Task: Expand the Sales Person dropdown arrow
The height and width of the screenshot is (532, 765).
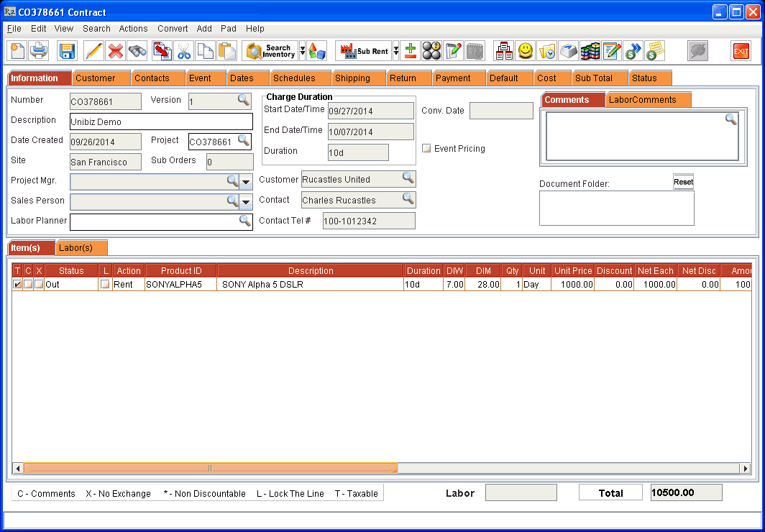Action: (x=246, y=202)
